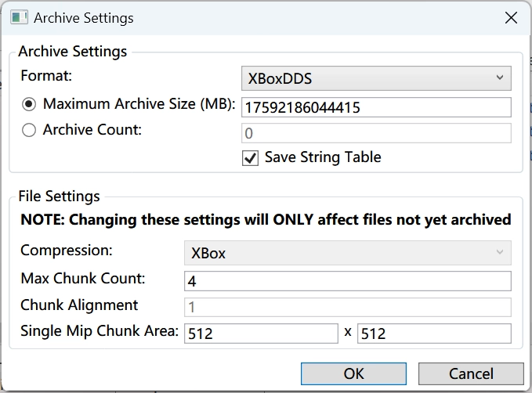
Task: Close the Archive Settings dialog
Action: 511,18
